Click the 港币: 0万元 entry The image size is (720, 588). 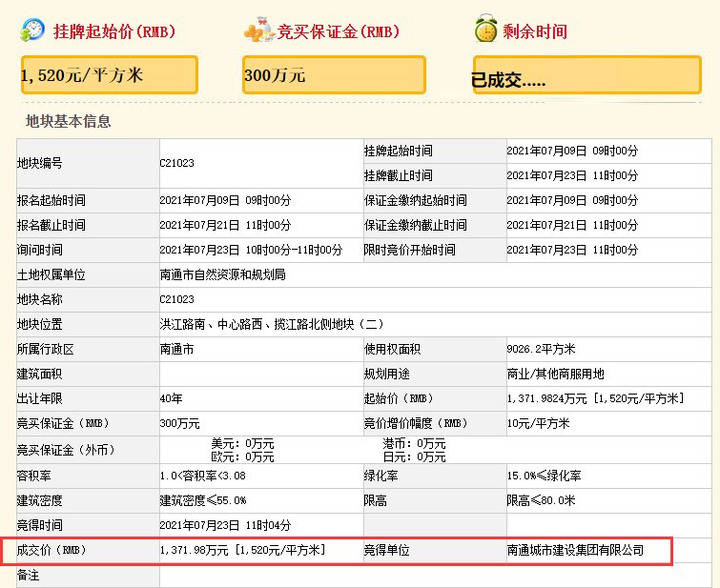pyautogui.click(x=414, y=443)
